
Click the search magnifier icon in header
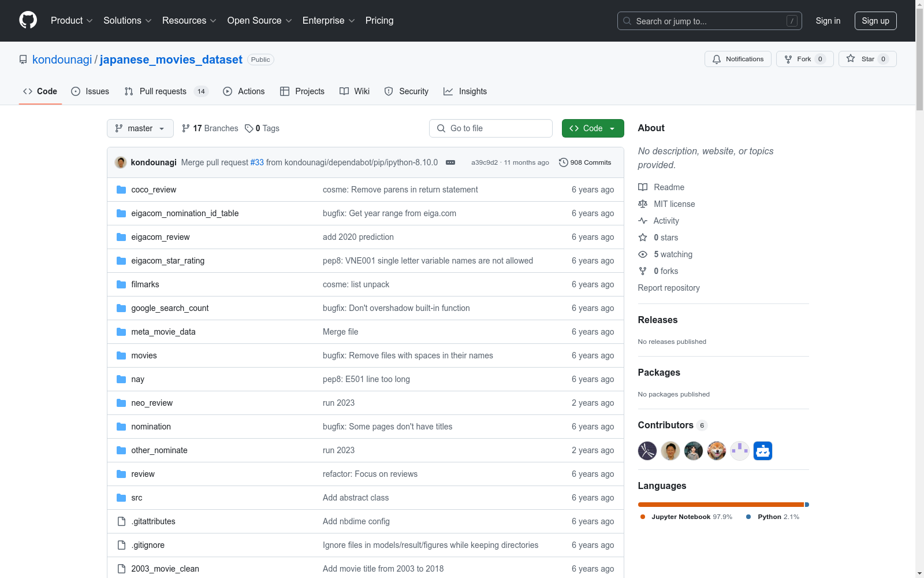[x=627, y=21]
